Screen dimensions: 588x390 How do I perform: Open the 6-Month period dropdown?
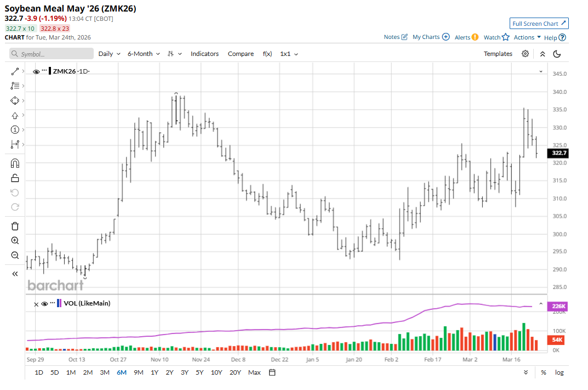click(144, 54)
